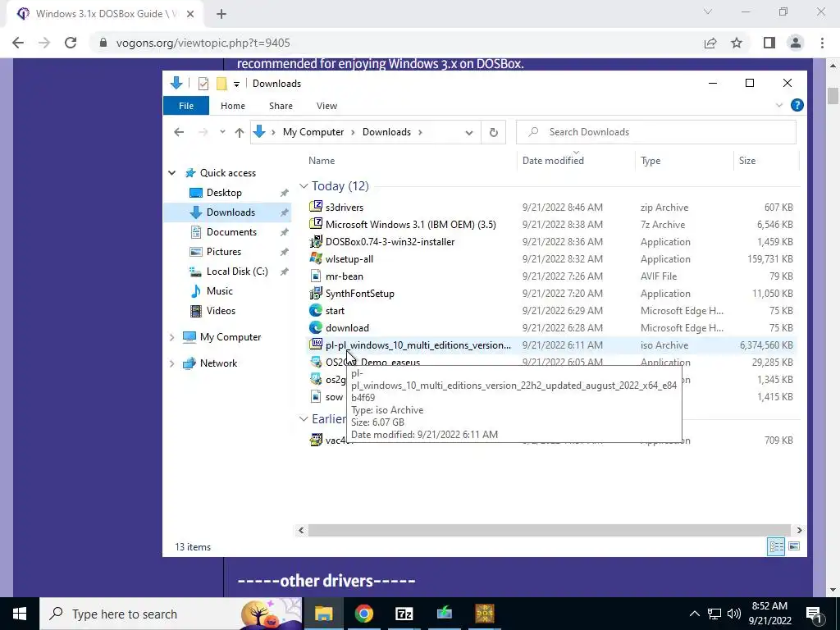Click the New folder quick access toolbar icon
Screen dimensions: 840x630
tap(221, 84)
